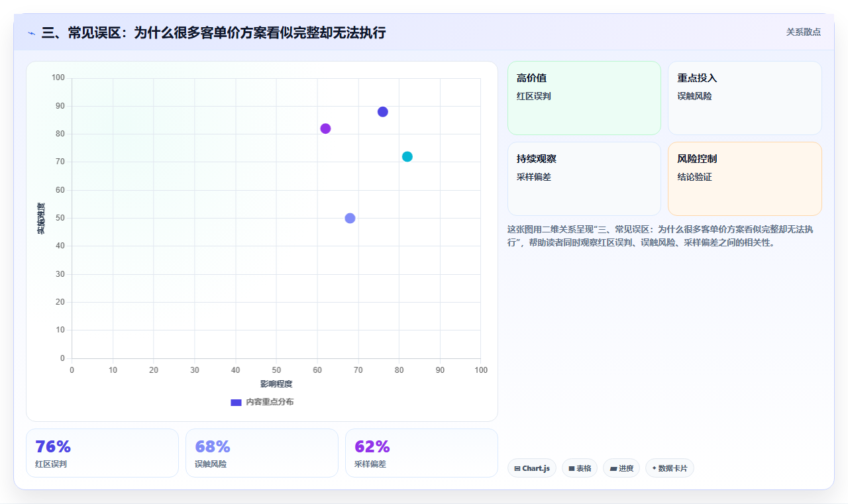Click the section title 三、常见误区 heading
This screenshot has width=848, height=504.
coord(213,32)
